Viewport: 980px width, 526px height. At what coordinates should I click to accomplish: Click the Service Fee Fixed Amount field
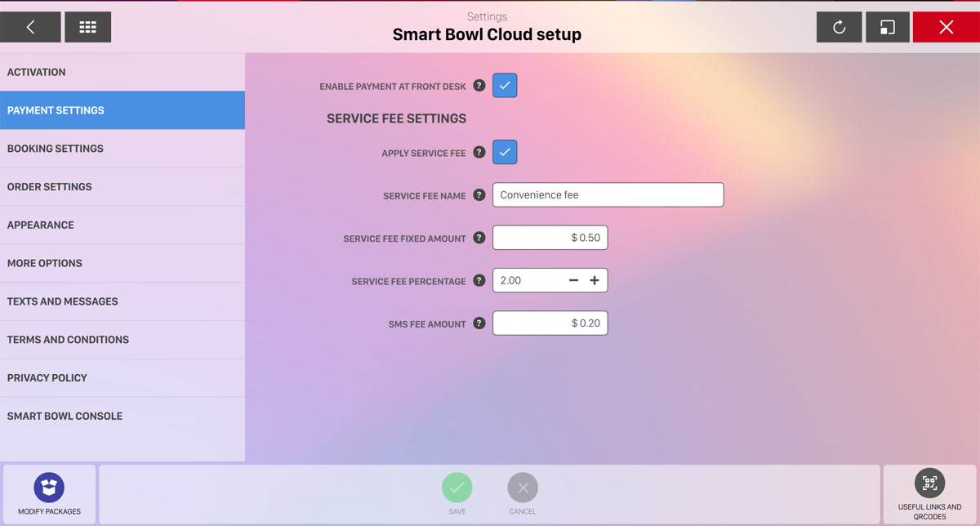[x=550, y=238]
